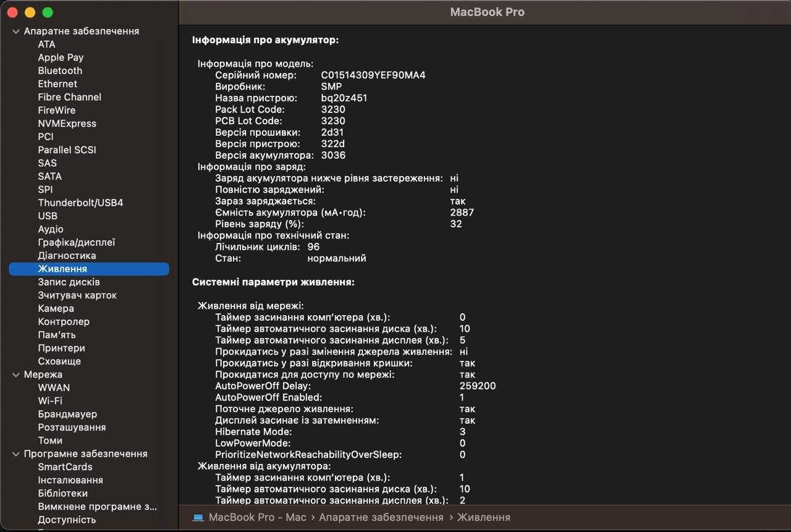Click the yellow minimize window button

pos(30,12)
